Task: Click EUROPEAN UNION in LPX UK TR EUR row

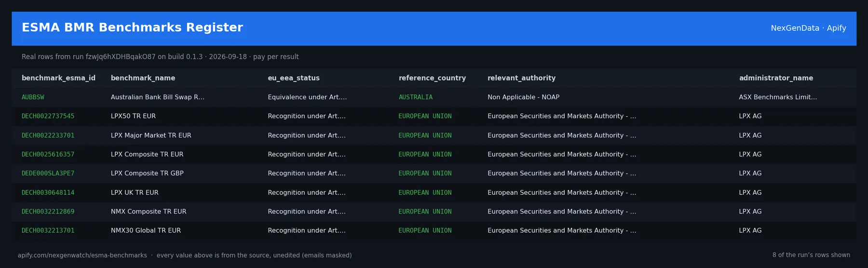Action: coord(425,192)
